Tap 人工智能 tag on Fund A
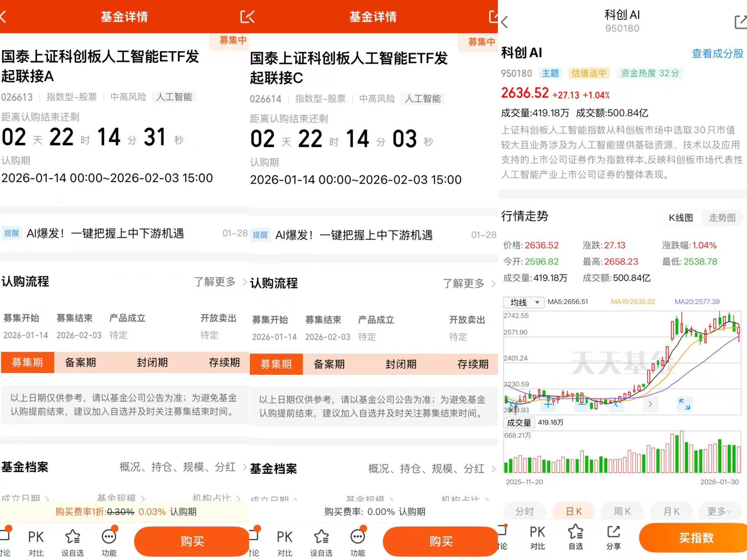This screenshot has height=560, width=747. 174,97
